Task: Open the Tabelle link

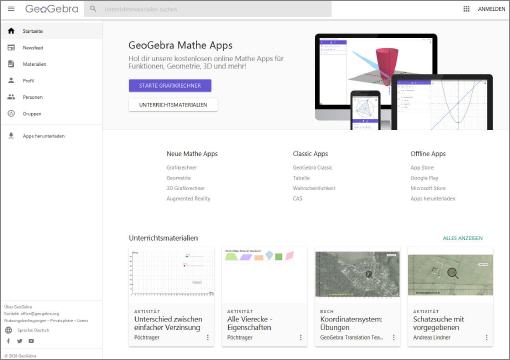Action: [301, 178]
